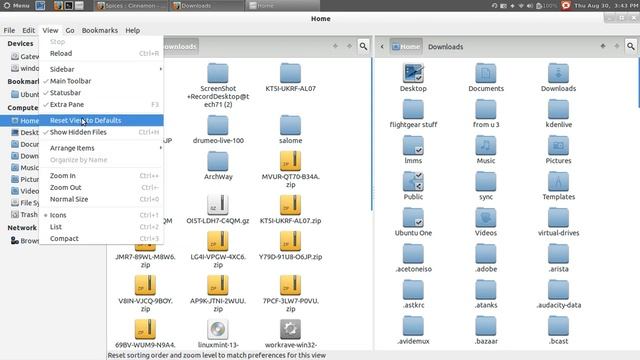Image resolution: width=640 pixels, height=360 pixels.
Task: Open the Edit menu
Action: point(29,30)
